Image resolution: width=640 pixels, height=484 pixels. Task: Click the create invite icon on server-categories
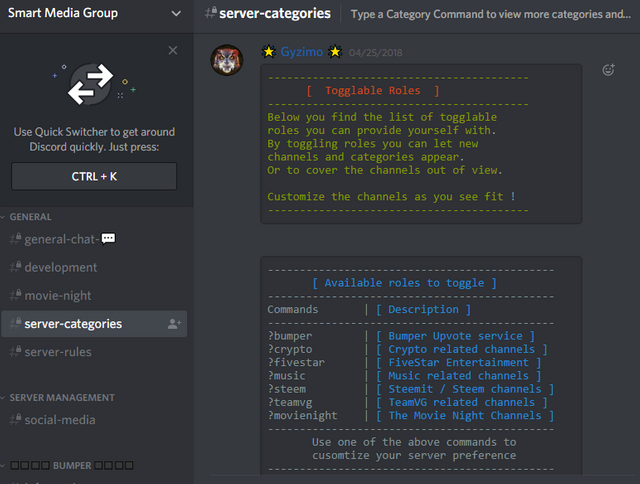pyautogui.click(x=175, y=324)
